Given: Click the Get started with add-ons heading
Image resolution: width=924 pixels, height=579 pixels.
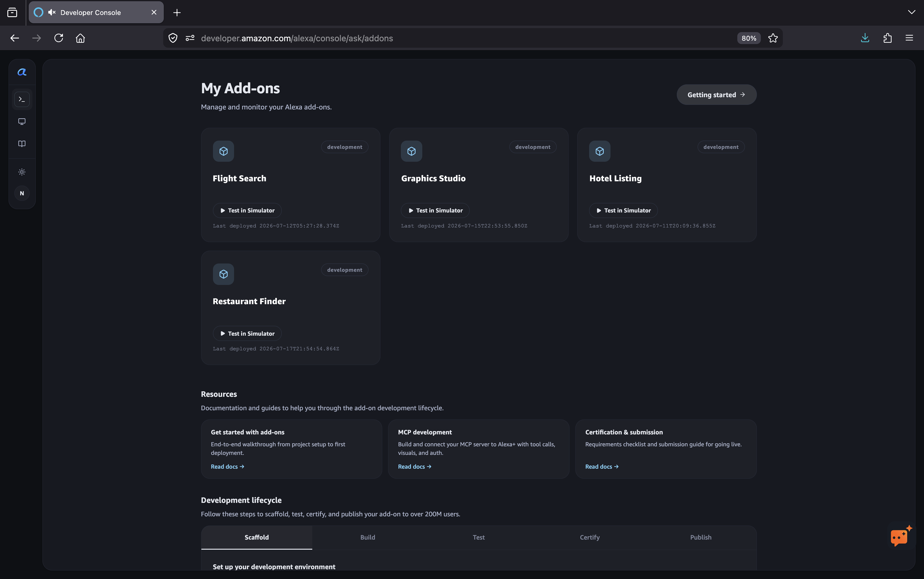Looking at the screenshot, I should 248,432.
